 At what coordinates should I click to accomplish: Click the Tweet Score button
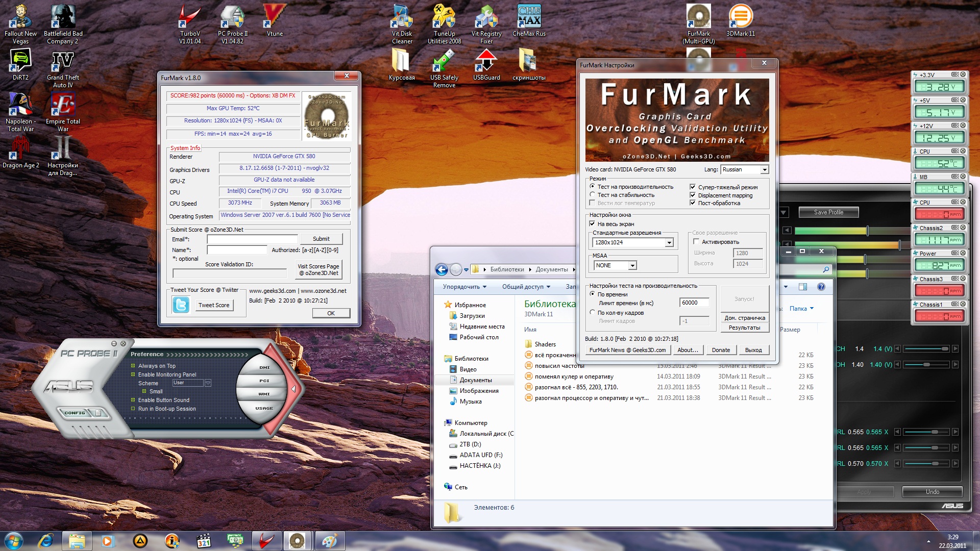[214, 305]
